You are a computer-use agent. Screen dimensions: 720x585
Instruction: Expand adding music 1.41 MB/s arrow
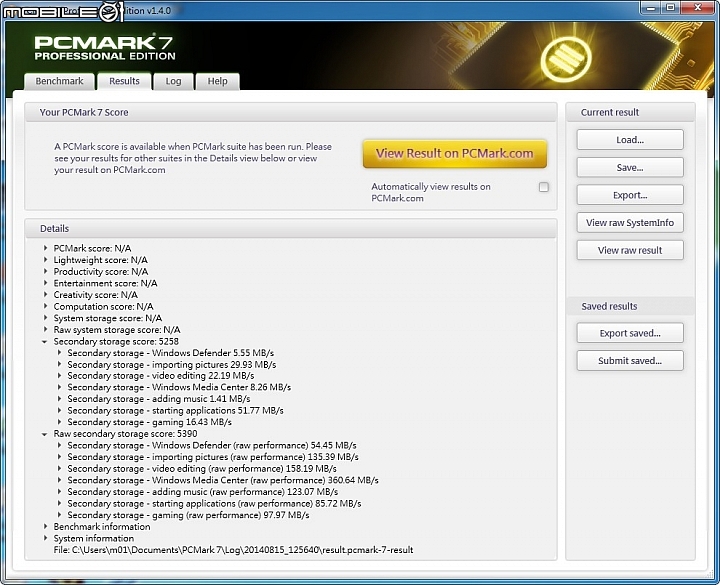tap(59, 399)
